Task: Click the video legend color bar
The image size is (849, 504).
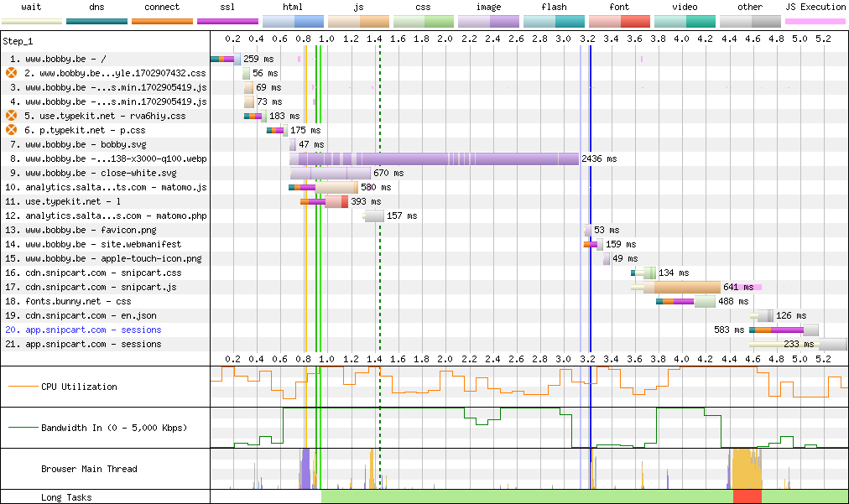Action: point(685,22)
